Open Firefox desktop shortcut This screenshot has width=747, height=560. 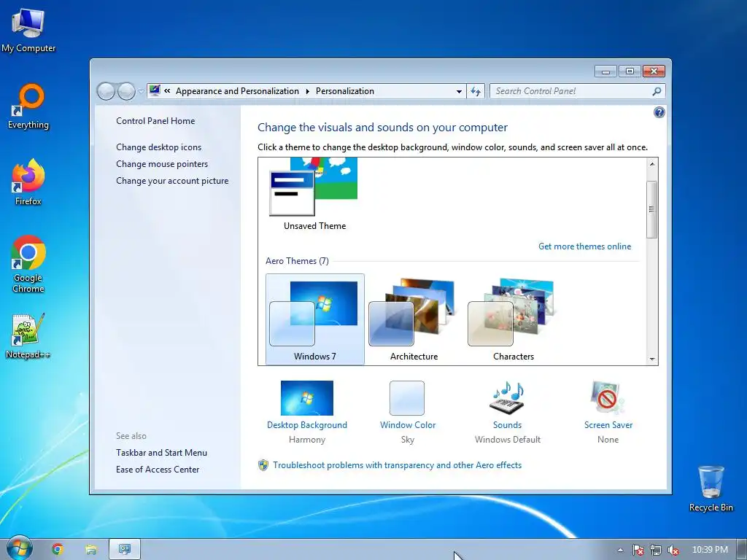(x=28, y=182)
